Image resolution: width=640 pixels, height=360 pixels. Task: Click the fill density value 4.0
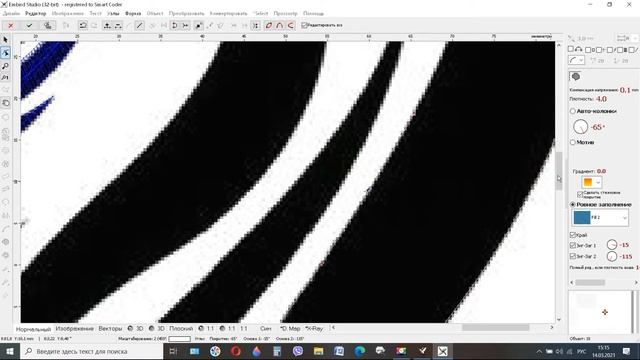[x=601, y=99]
